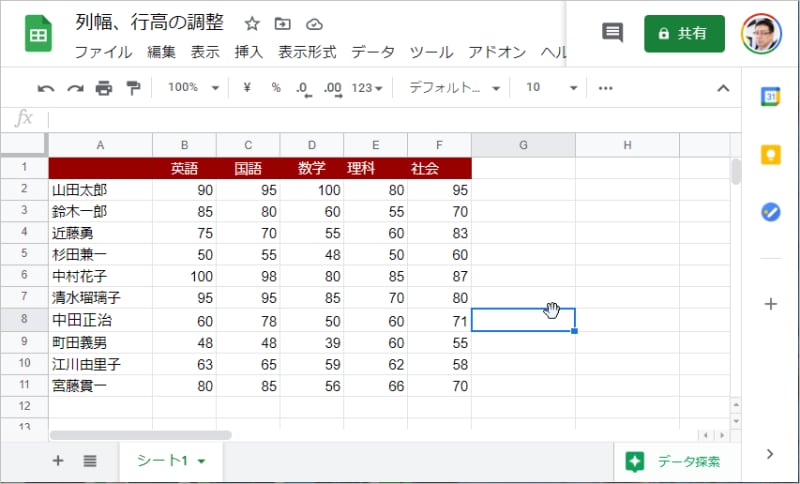This screenshot has height=484, width=800.
Task: Select row 1 header
Action: (x=24, y=168)
